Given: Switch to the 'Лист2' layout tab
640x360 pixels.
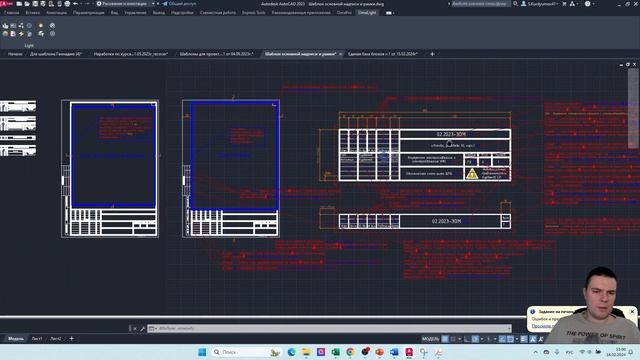Looking at the screenshot, I should click(56, 338).
